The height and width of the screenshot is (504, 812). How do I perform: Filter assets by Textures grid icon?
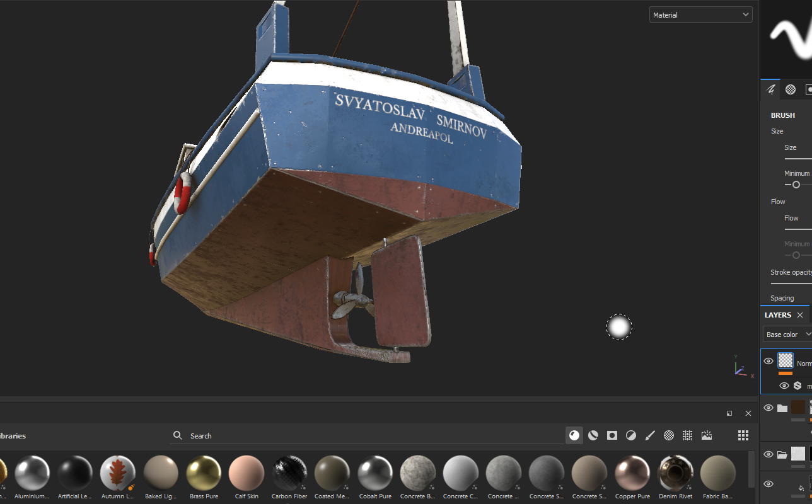687,435
